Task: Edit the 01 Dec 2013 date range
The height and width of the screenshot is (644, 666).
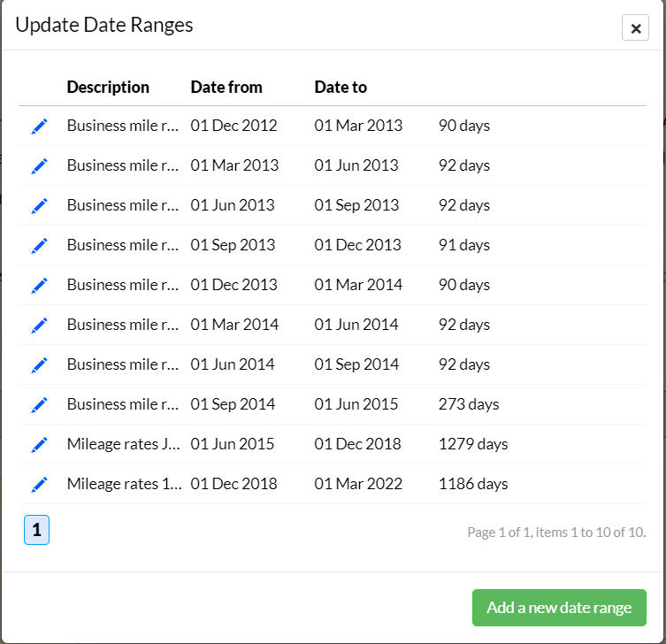Action: coord(39,286)
